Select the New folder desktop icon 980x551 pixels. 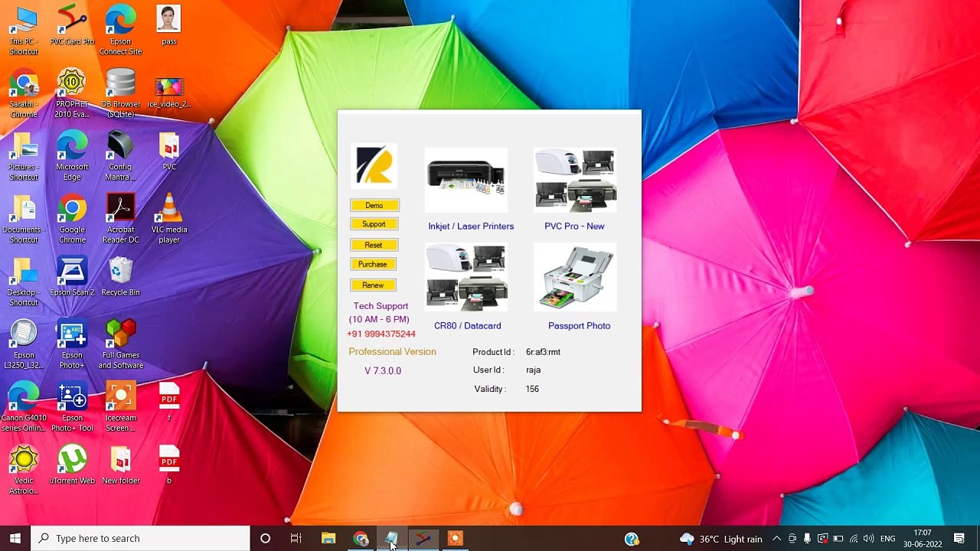120,466
